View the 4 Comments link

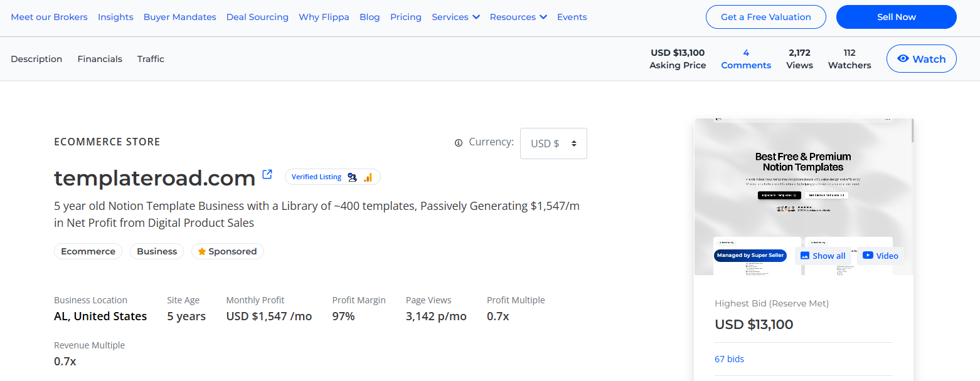tap(746, 59)
